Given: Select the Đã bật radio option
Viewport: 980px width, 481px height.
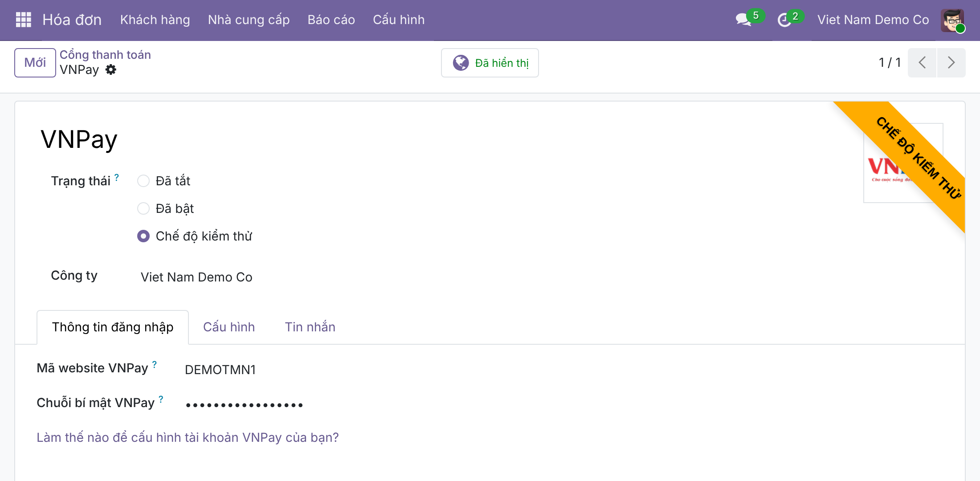Looking at the screenshot, I should (143, 208).
